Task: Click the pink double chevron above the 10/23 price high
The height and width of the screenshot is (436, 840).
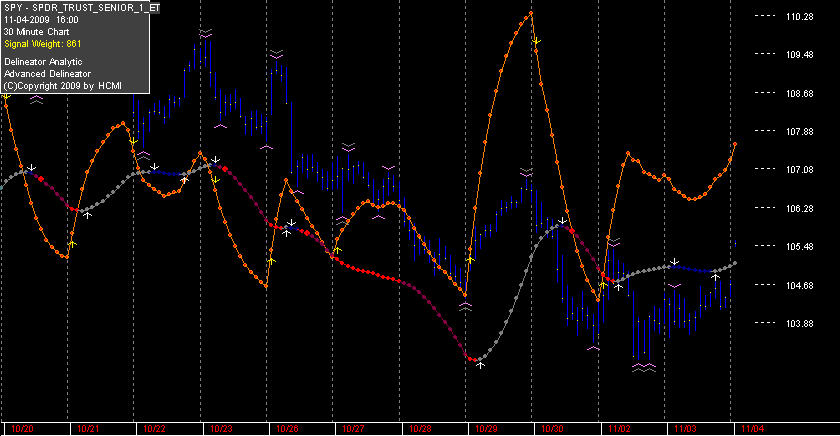Action: tap(206, 33)
